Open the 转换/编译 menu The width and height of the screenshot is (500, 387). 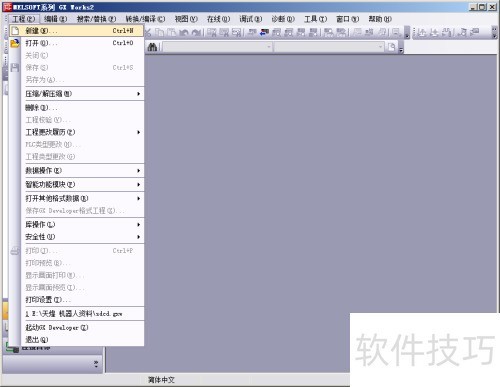145,19
